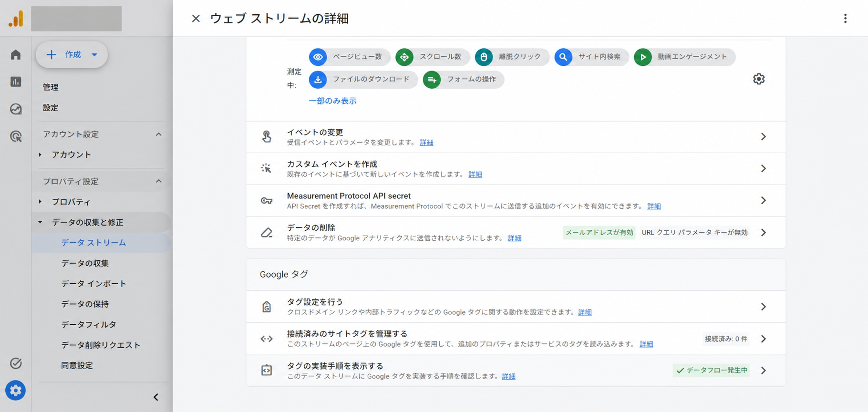This screenshot has width=868, height=412.
Task: Open タグの実装手順を表示する row chevron
Action: 763,371
